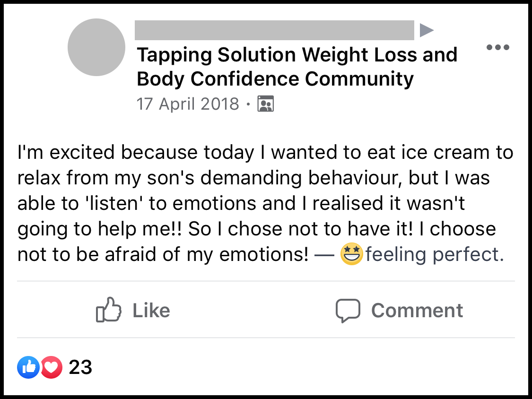Viewport: 532px width, 399px height.
Task: Click the triangle arrow after poster name
Action: (x=426, y=31)
